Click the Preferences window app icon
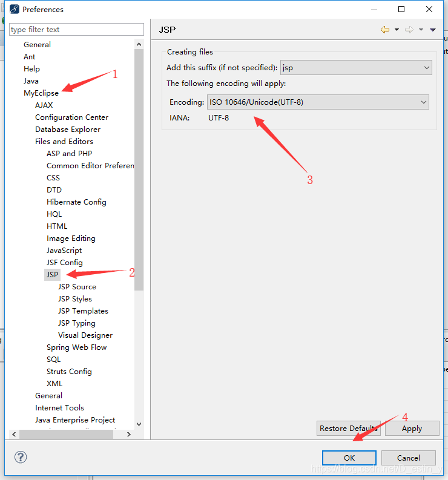The width and height of the screenshot is (448, 480). coord(14,9)
